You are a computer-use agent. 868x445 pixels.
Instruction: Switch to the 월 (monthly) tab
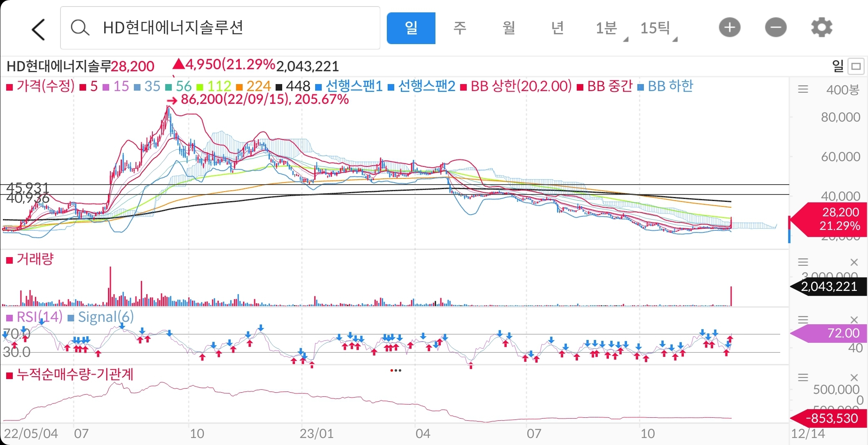(509, 28)
